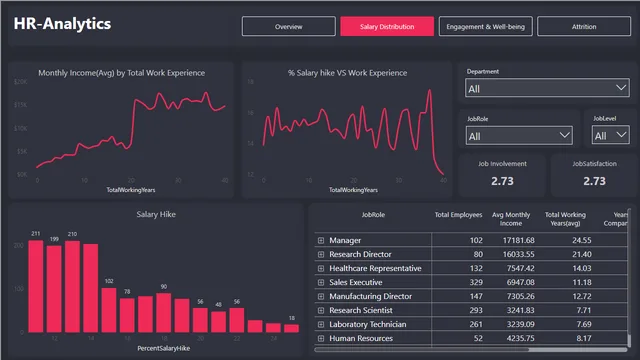Viewport: 640px width, 360px height.
Task: Click Laboratory Technician's income 3239.09
Action: 520,324
